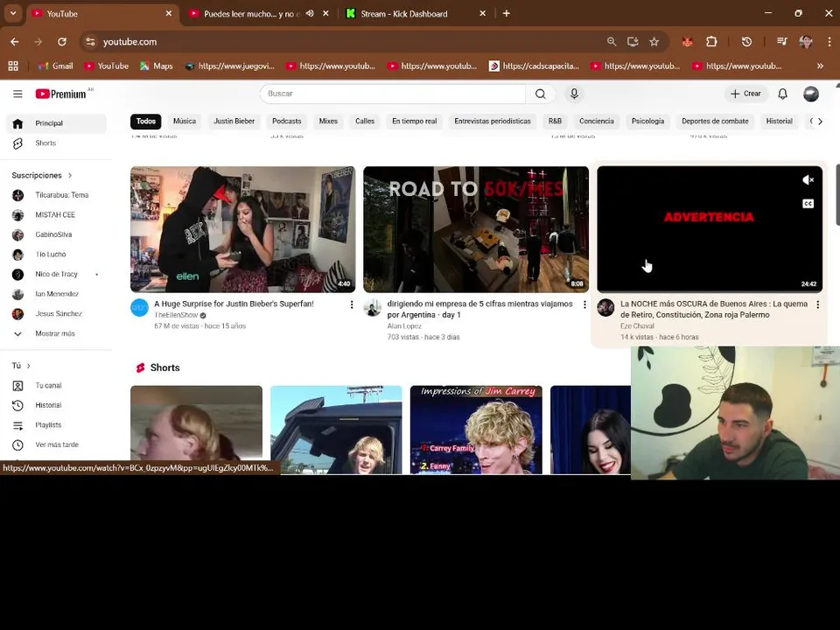Screen dimensions: 840x630
Task: Open Nico de Tracy subscription channel
Action: 56,274
